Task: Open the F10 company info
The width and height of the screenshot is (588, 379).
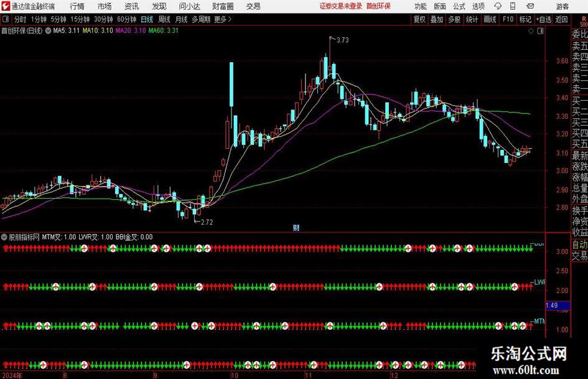Action: 508,19
